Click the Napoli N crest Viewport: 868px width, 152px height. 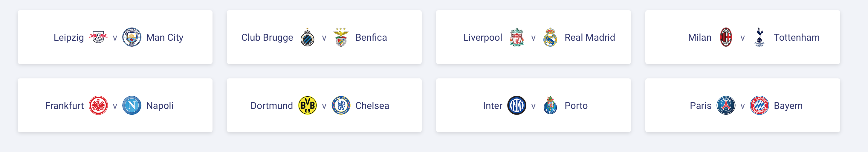[x=132, y=106]
